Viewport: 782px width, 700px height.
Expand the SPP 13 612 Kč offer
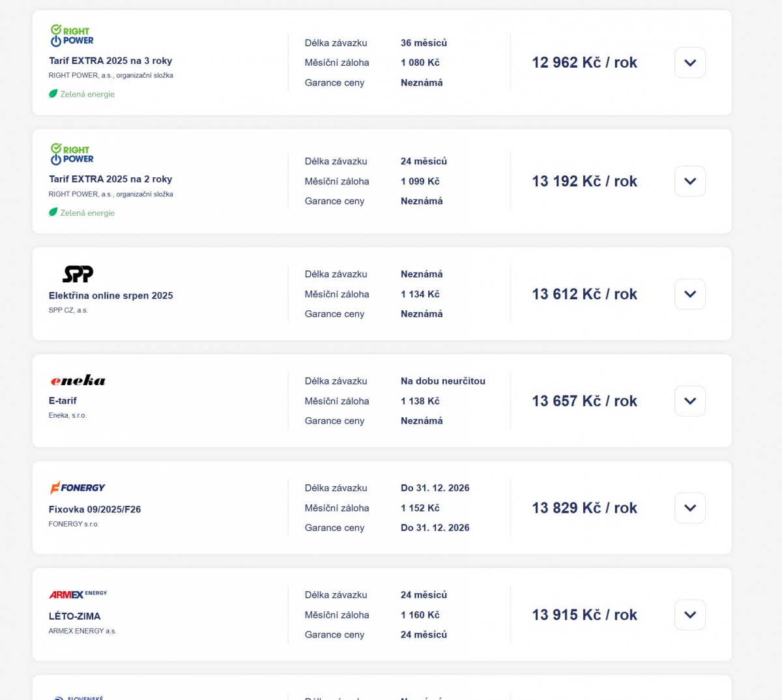point(689,294)
